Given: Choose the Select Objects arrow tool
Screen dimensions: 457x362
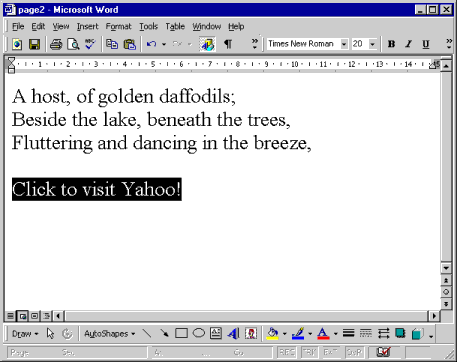Looking at the screenshot, I should (x=50, y=334).
